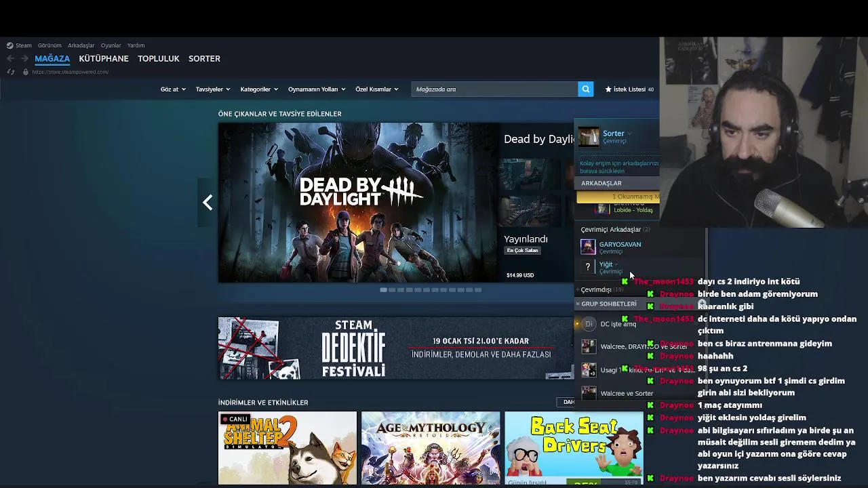Open the Walcree ve Sorter group chat
Image resolution: width=868 pixels, height=488 pixels.
click(x=627, y=393)
